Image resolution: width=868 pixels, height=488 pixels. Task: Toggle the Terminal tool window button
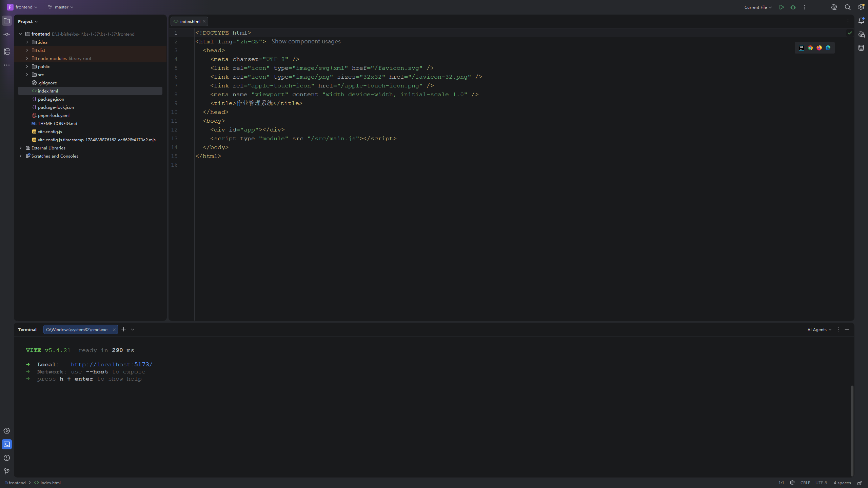tap(7, 444)
